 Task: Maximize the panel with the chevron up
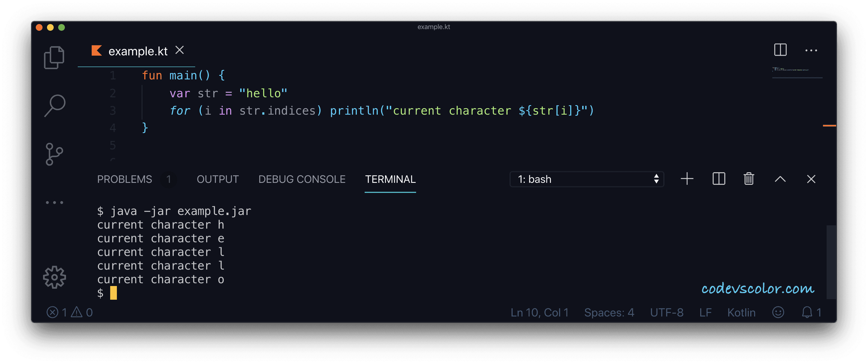click(x=780, y=179)
